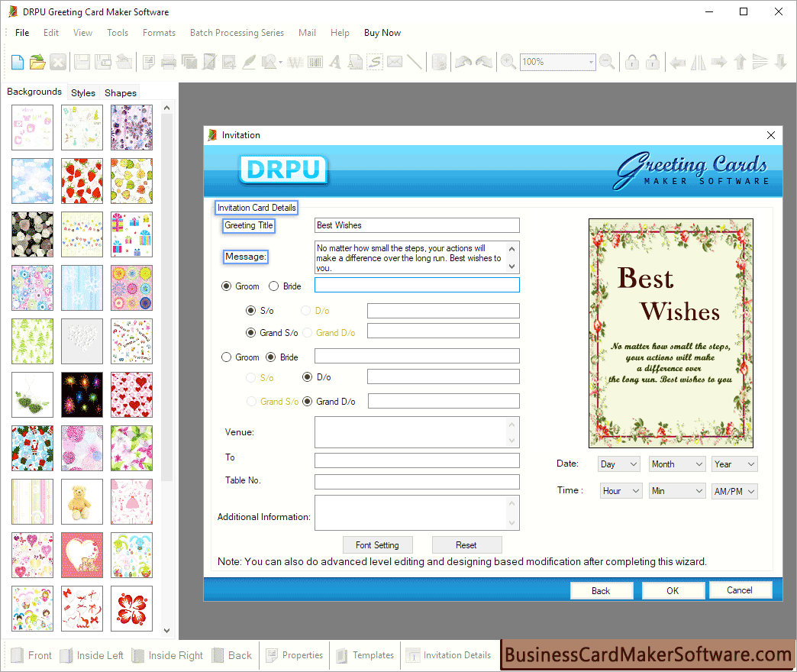Click the Reset button
This screenshot has height=672, width=797.
point(466,545)
